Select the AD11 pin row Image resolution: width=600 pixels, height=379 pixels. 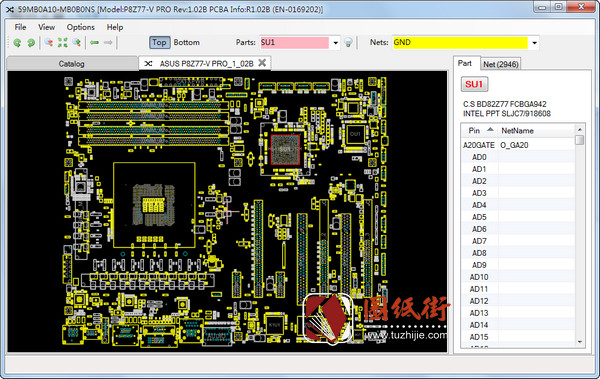(518, 289)
